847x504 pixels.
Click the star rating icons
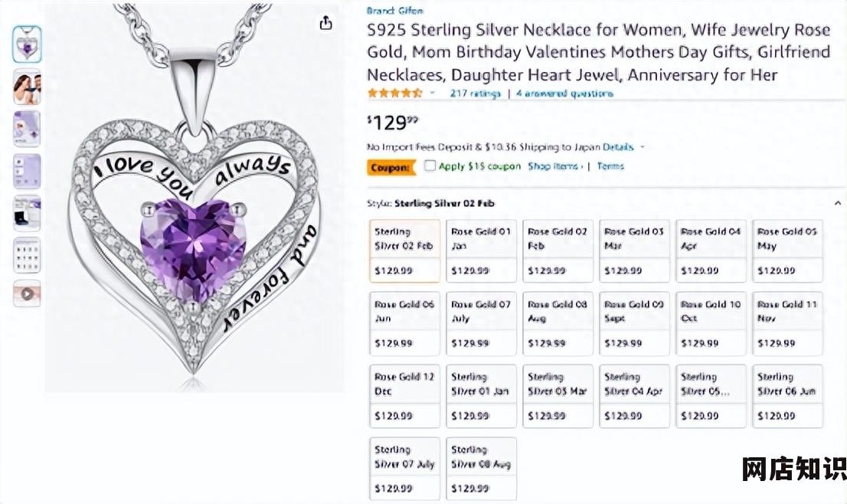pyautogui.click(x=394, y=93)
